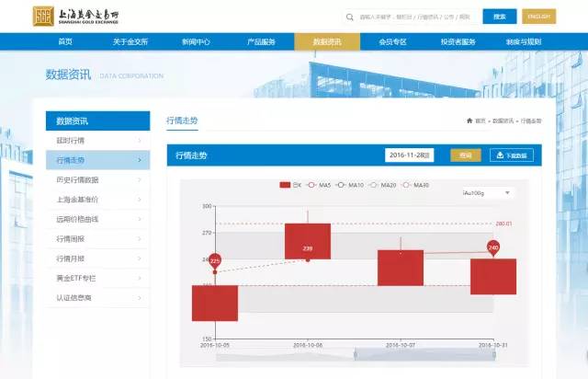588x379 pixels.
Task: Expand the 行情走势 sidebar chevron
Action: (140, 160)
